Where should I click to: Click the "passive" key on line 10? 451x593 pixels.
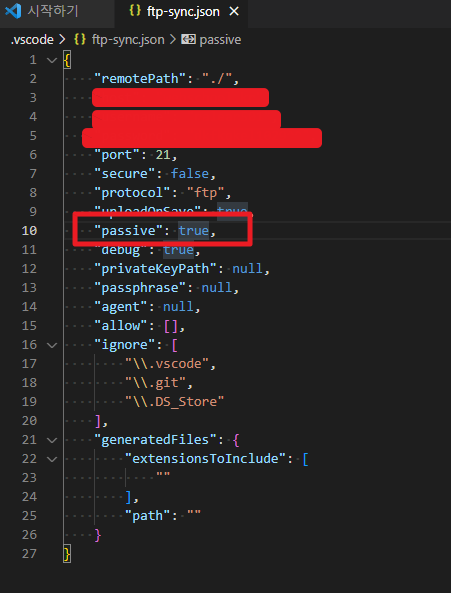[129, 231]
